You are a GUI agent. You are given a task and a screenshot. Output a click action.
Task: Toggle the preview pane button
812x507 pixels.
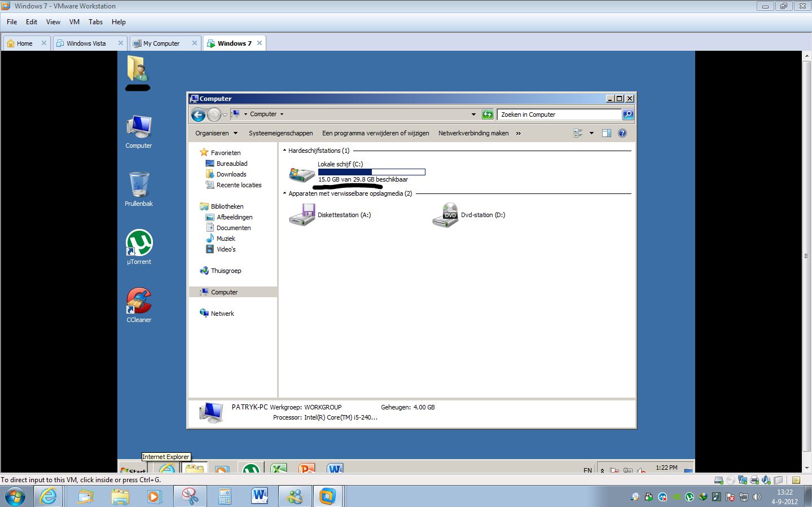(x=607, y=134)
